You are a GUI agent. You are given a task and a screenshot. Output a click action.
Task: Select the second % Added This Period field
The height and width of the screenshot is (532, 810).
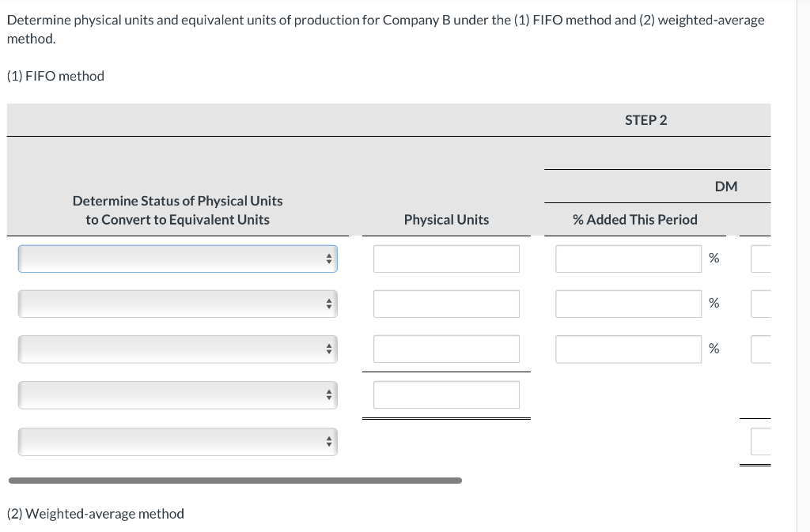628,304
